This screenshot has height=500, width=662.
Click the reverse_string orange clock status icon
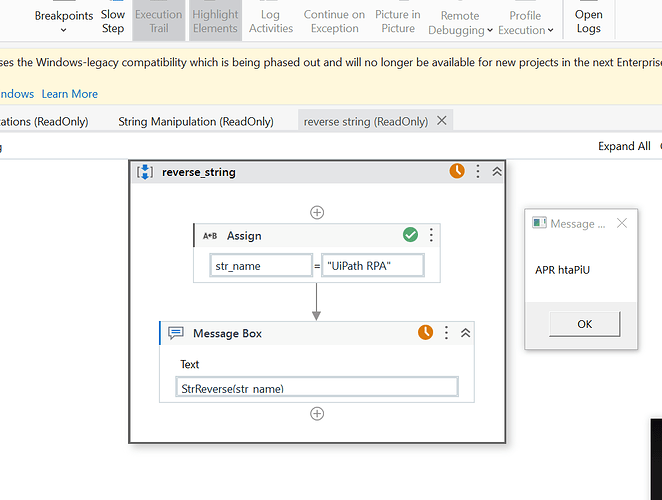pyautogui.click(x=457, y=171)
